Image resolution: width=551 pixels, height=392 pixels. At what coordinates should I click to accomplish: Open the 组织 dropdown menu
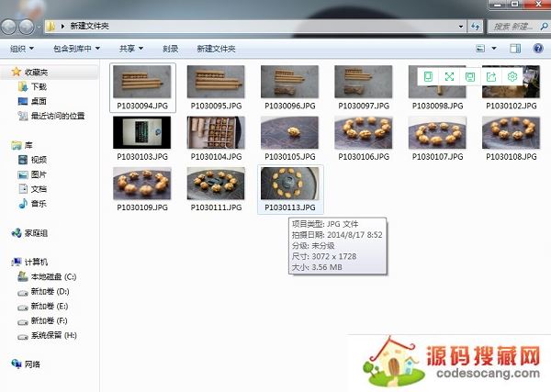click(22, 48)
